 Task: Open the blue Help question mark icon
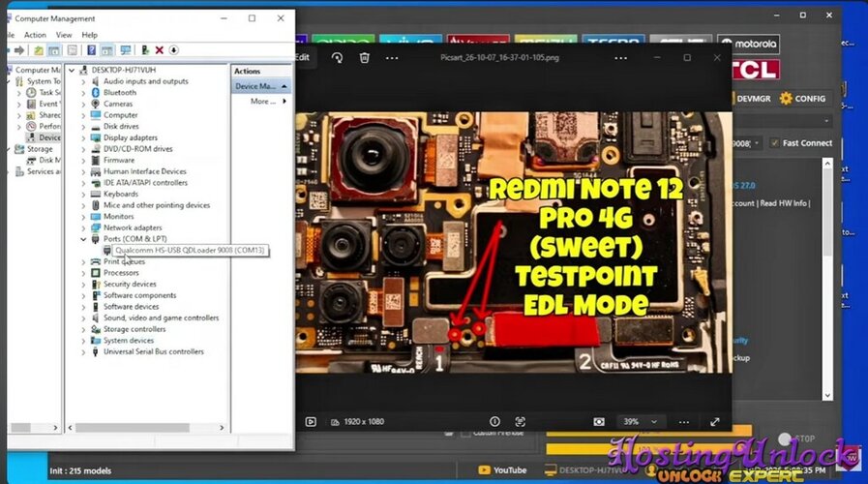click(x=91, y=50)
